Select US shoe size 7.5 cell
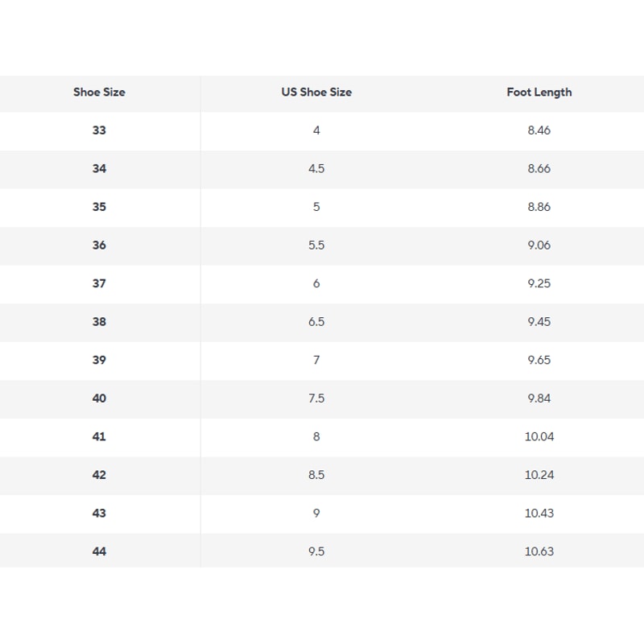The width and height of the screenshot is (644, 644). pyautogui.click(x=316, y=398)
